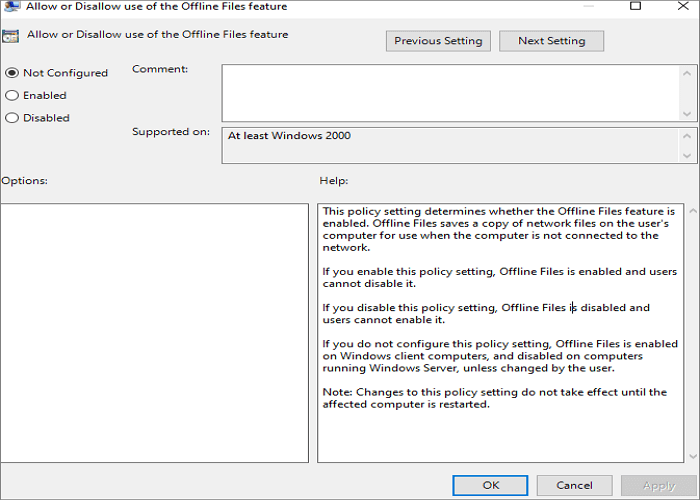Click Supported on box up arrow

[x=687, y=134]
